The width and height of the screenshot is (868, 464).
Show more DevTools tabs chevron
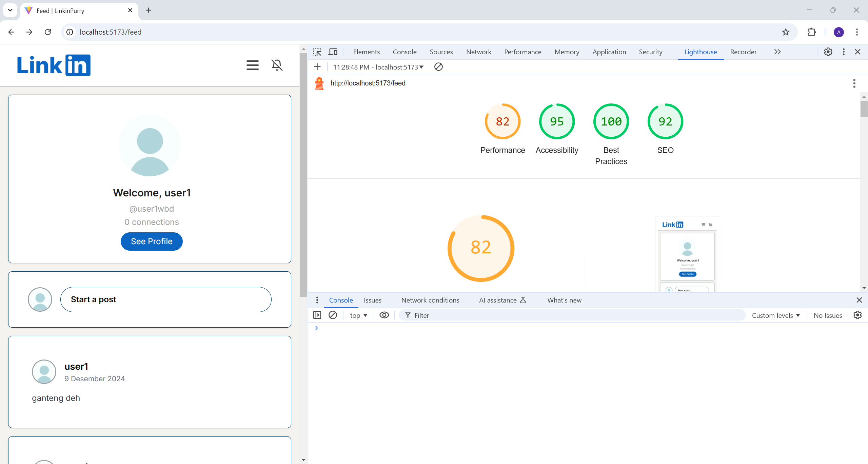777,52
